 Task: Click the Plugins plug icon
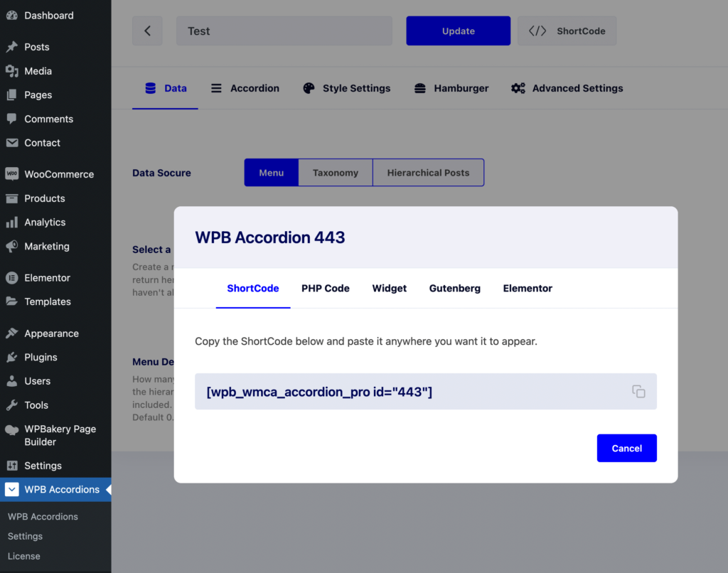[12, 357]
